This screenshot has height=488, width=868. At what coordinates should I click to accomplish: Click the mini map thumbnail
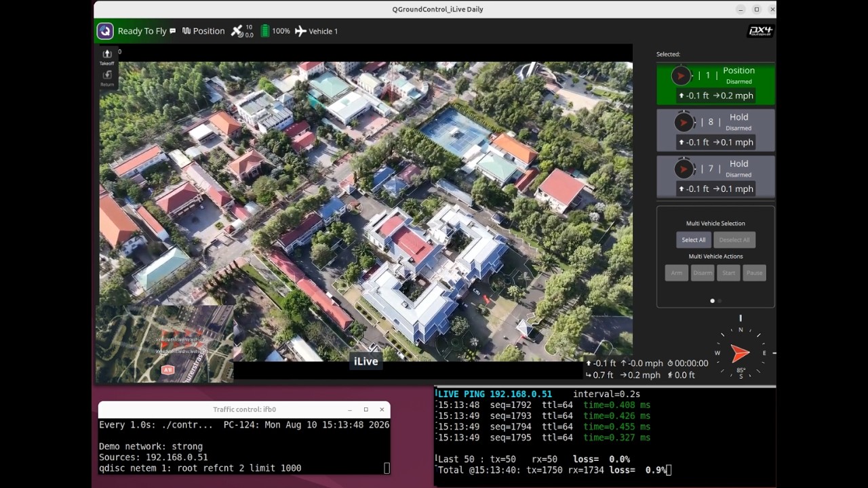165,344
